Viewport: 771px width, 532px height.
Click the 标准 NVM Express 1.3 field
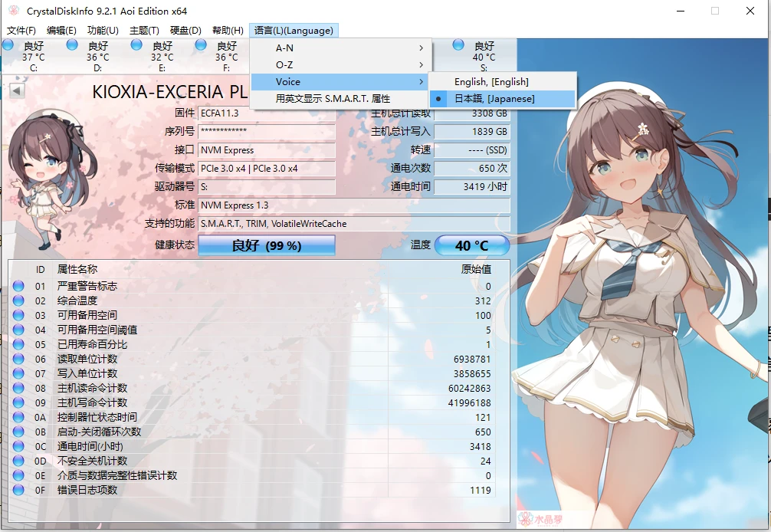pyautogui.click(x=354, y=205)
